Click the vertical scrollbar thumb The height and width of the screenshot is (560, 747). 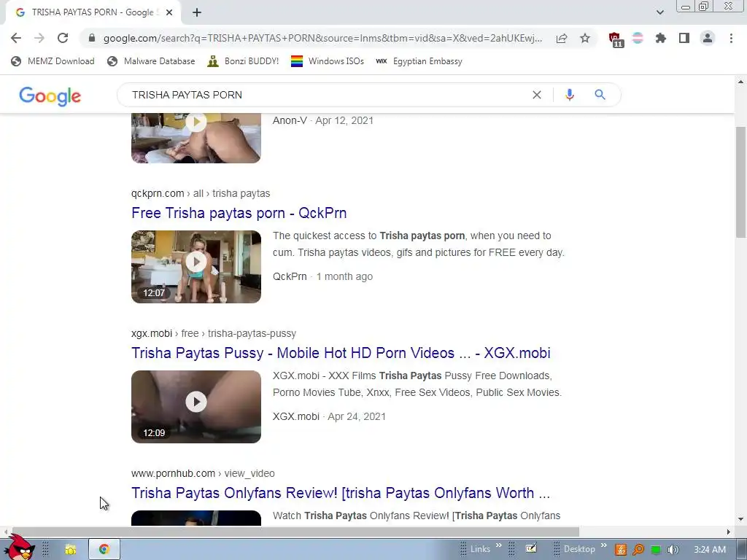(741, 182)
